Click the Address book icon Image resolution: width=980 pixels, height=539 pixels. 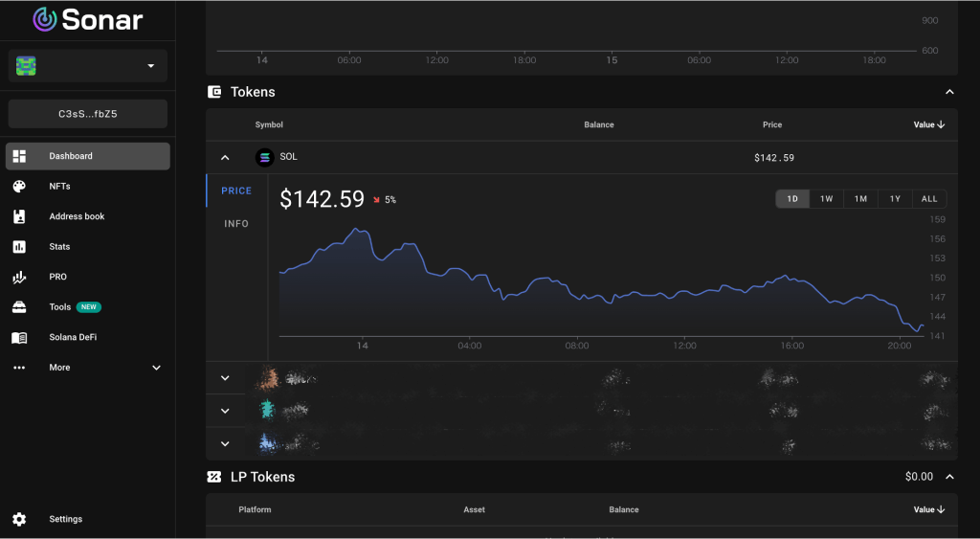(x=19, y=216)
